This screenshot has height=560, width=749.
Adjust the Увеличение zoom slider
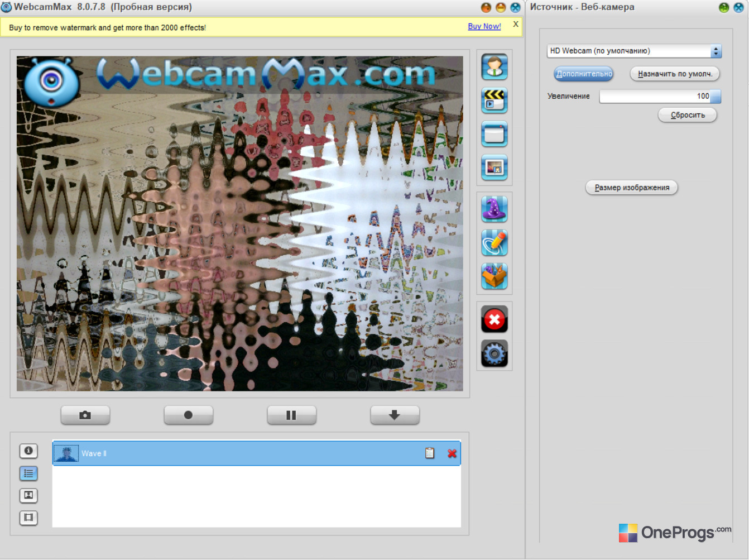click(660, 96)
